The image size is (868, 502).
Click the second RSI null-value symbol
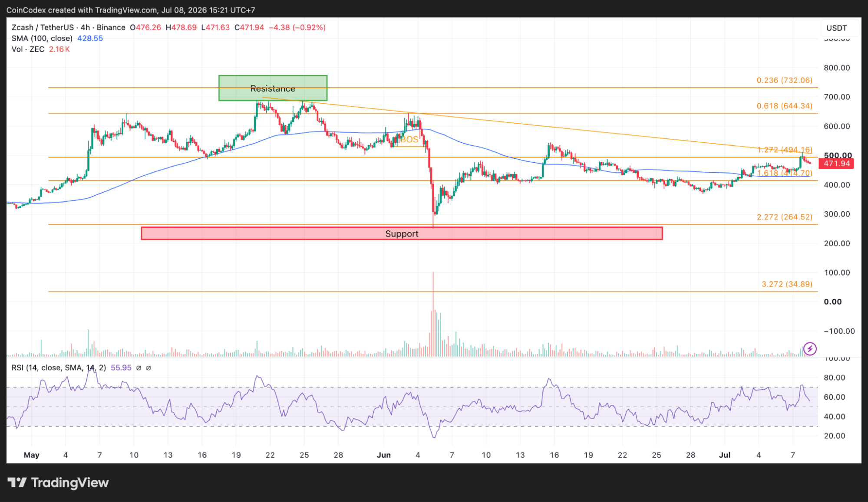[148, 368]
